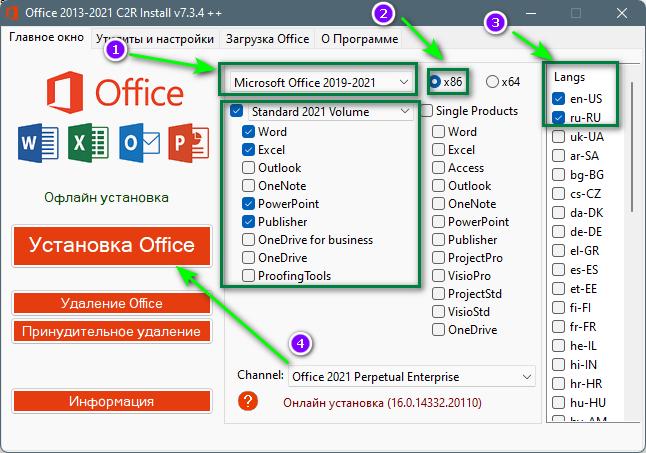Click the Удаление Office button
The image size is (646, 453).
112,304
